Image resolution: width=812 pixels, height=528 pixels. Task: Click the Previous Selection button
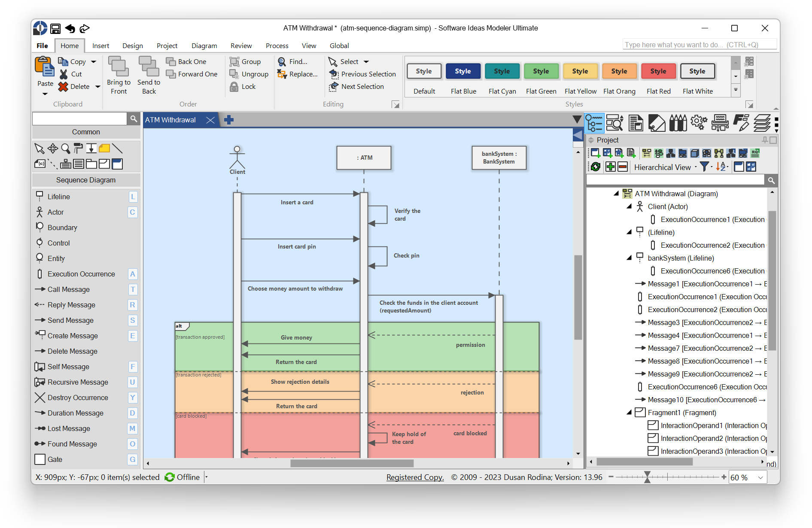click(x=363, y=74)
